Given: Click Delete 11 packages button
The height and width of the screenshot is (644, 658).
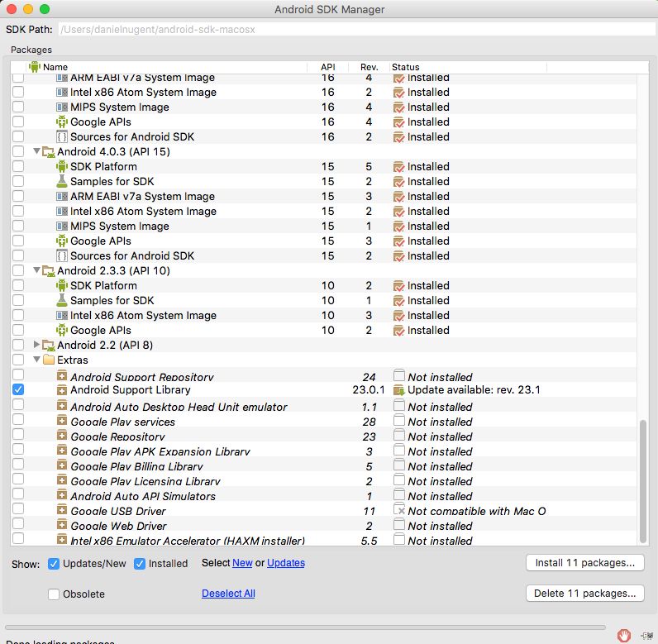Looking at the screenshot, I should (585, 594).
